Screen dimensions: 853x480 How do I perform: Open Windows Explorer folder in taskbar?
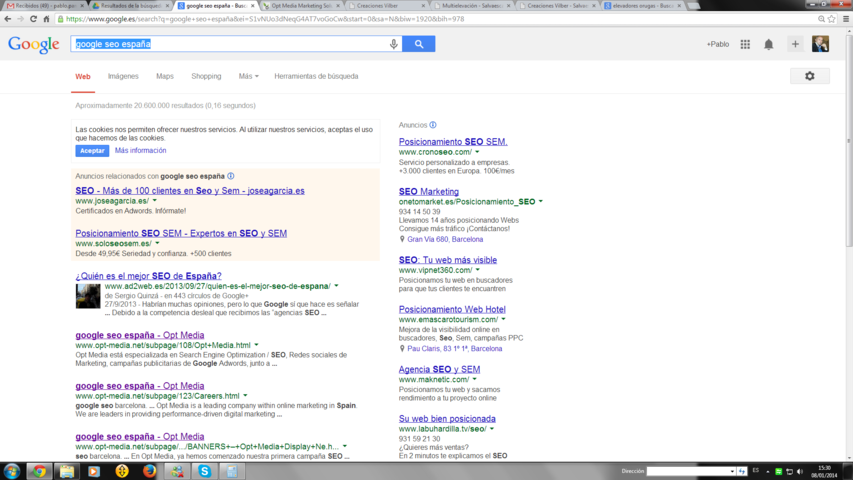[x=66, y=471]
